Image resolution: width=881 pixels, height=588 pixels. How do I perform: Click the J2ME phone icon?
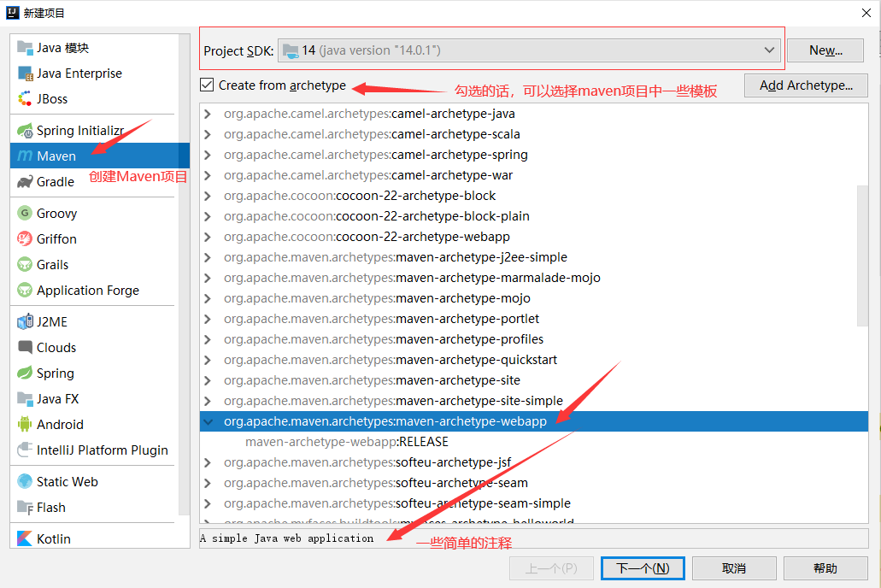tap(25, 321)
